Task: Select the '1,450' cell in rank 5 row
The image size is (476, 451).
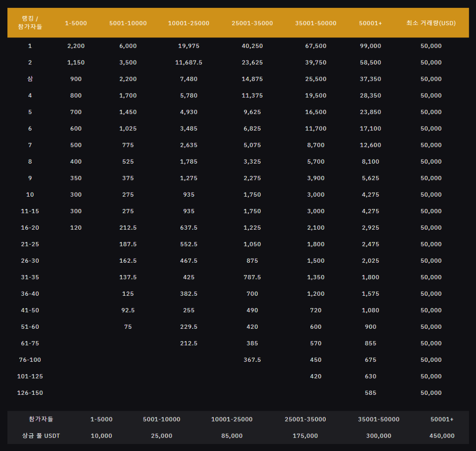Action: click(128, 112)
